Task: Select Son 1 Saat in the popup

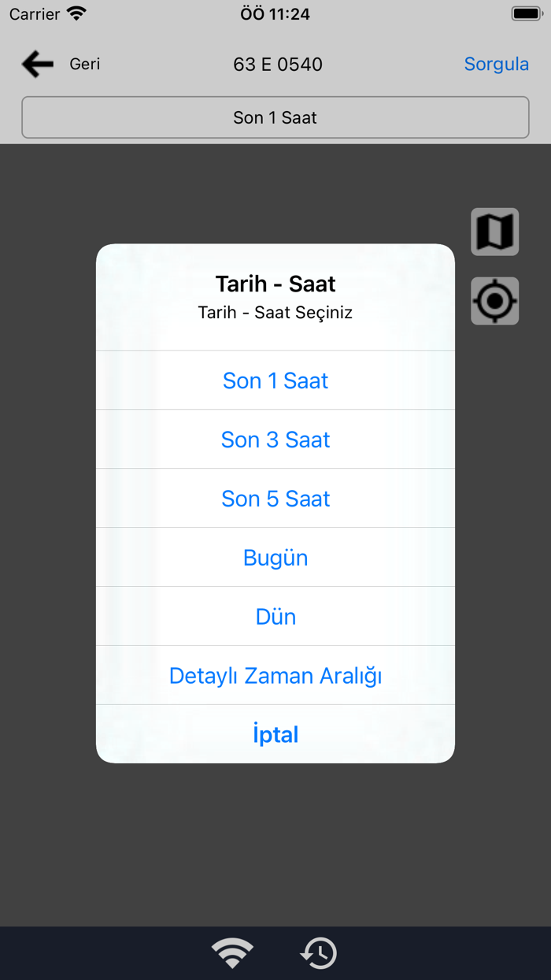Action: [275, 380]
